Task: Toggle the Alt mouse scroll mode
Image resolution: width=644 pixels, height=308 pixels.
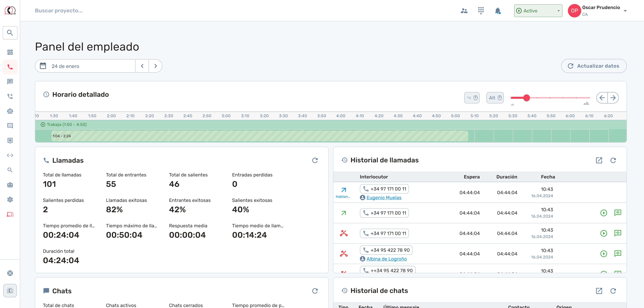Action: pos(495,98)
